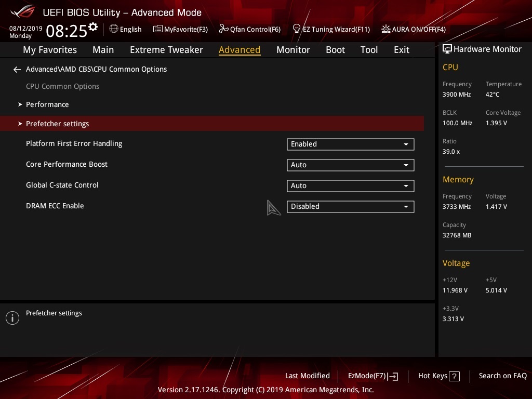532x399 pixels.
Task: Open the Boot tab
Action: click(x=335, y=50)
